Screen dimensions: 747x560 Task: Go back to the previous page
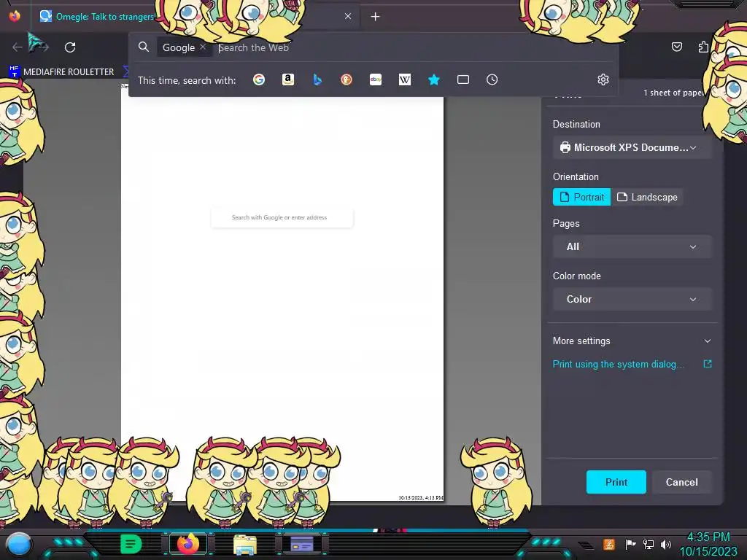18,47
